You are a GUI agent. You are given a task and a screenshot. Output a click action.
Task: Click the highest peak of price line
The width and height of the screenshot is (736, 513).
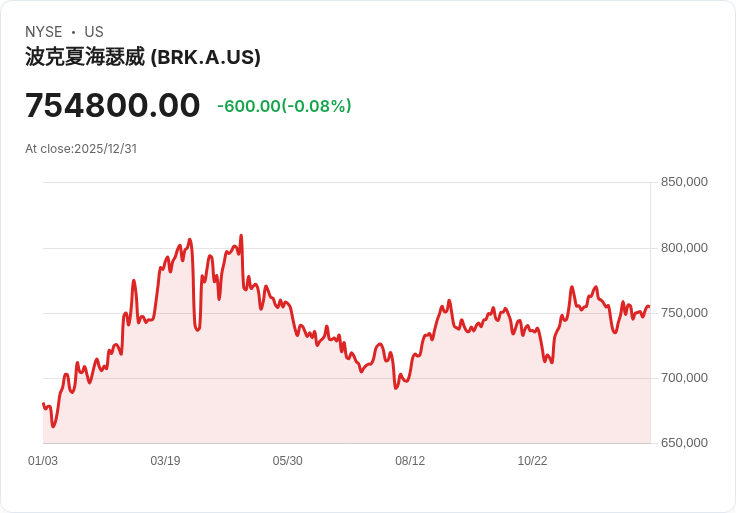coord(241,236)
